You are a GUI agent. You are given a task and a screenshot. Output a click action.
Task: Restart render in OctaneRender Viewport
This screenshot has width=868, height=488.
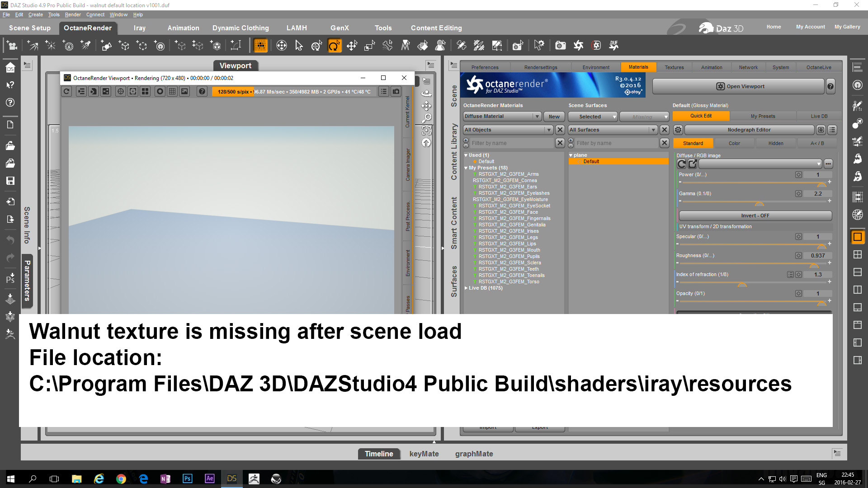point(66,91)
